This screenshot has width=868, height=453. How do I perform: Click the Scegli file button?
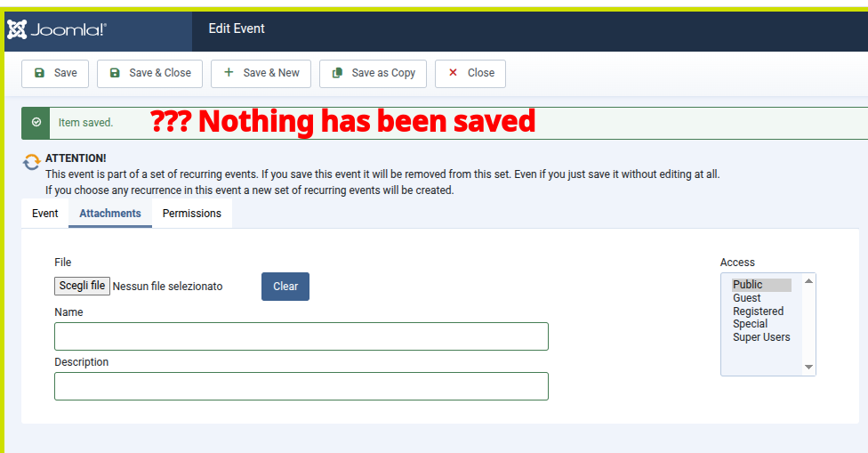[82, 286]
